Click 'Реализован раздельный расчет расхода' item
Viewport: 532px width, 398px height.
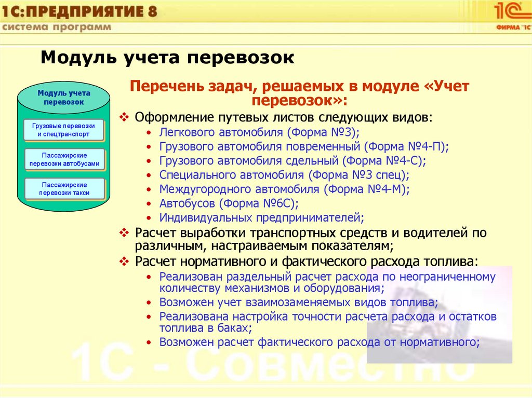(327, 282)
